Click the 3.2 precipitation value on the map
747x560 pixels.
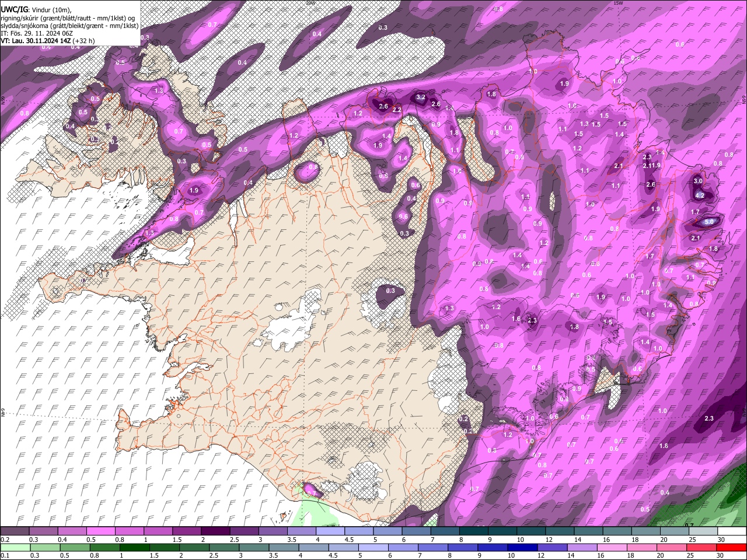pyautogui.click(x=421, y=97)
